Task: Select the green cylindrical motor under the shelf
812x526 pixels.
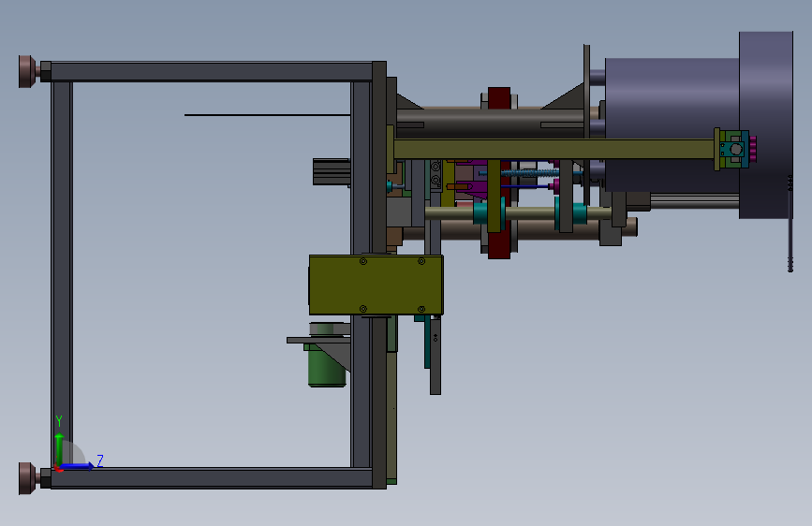Action: pos(326,365)
